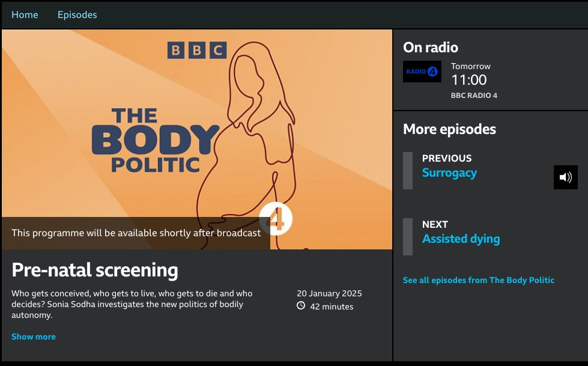Click the clock icon next to 42 minutes
Image resolution: width=588 pixels, height=366 pixels.
(x=301, y=307)
